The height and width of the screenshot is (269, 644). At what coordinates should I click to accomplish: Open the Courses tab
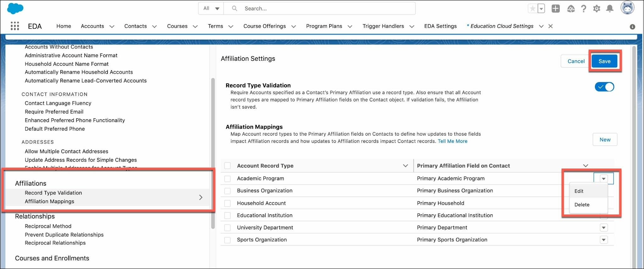point(177,26)
